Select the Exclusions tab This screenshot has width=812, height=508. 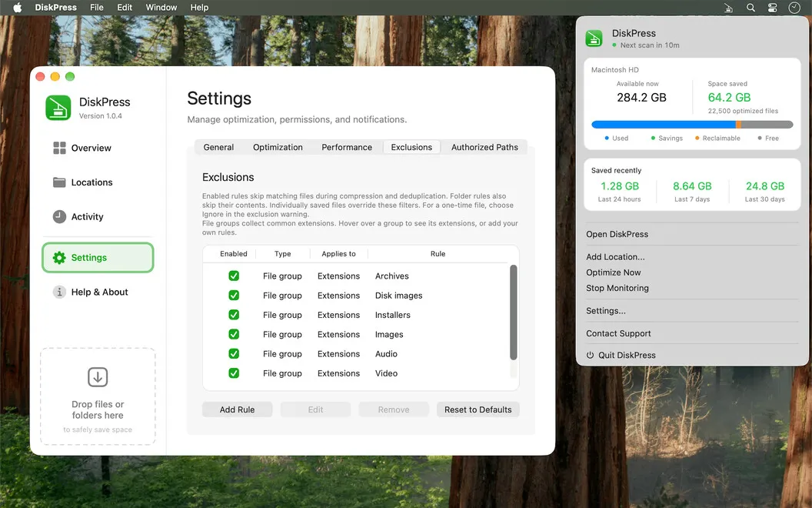[411, 147]
